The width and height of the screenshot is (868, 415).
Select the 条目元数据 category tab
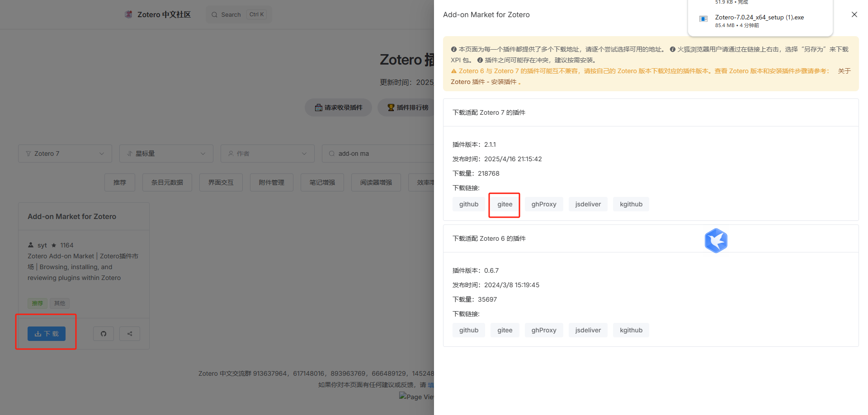pos(167,182)
